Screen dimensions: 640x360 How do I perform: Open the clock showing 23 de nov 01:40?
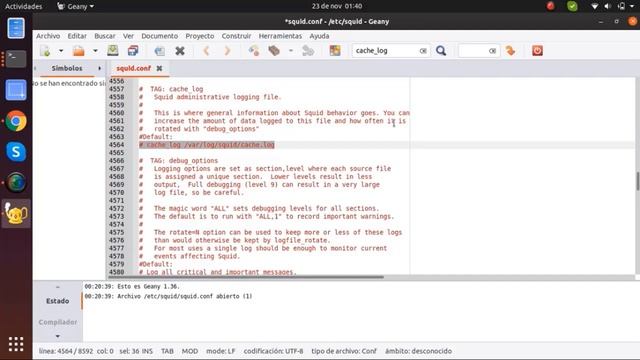(337, 6)
